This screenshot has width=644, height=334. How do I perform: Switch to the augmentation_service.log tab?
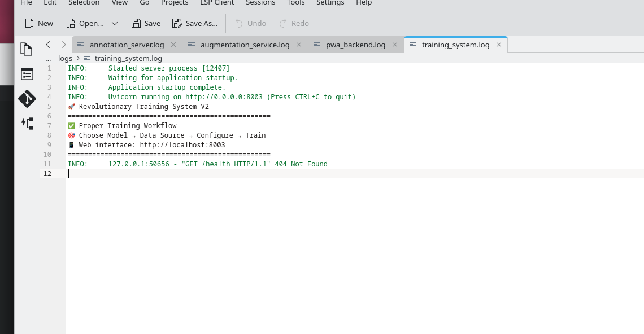point(245,45)
